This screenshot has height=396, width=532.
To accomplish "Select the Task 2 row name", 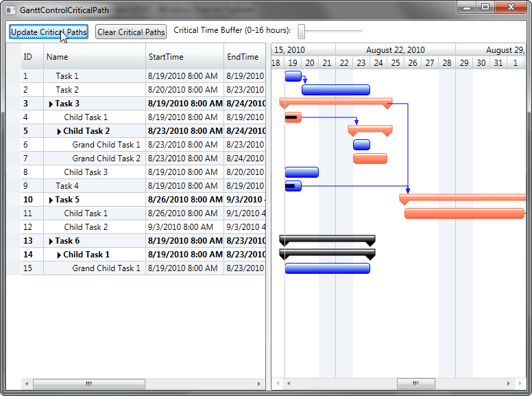I will pos(67,90).
